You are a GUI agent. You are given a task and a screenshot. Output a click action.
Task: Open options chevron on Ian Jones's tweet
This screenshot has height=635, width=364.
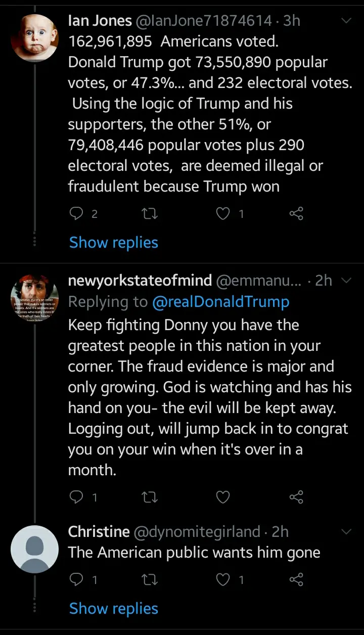click(347, 21)
